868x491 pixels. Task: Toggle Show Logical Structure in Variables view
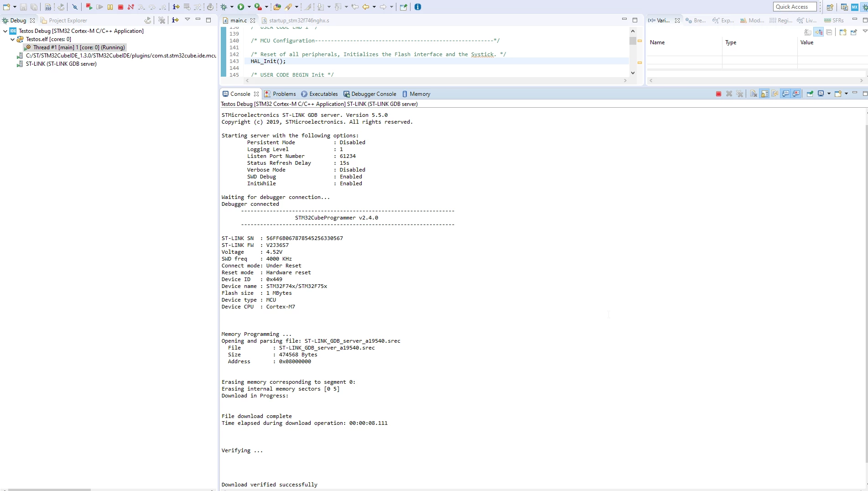tap(819, 32)
